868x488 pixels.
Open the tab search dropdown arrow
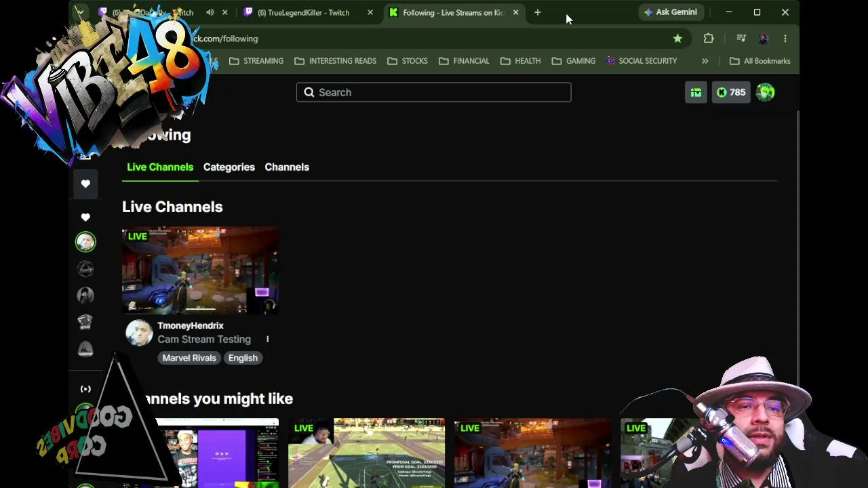tap(80, 12)
